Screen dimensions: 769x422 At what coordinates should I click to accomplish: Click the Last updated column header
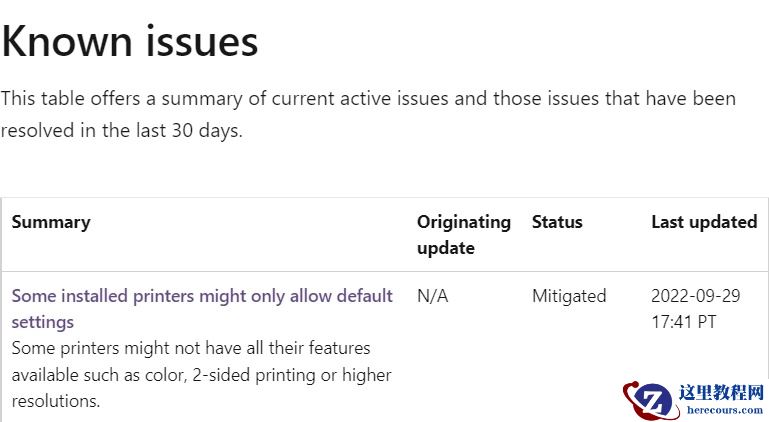(704, 222)
